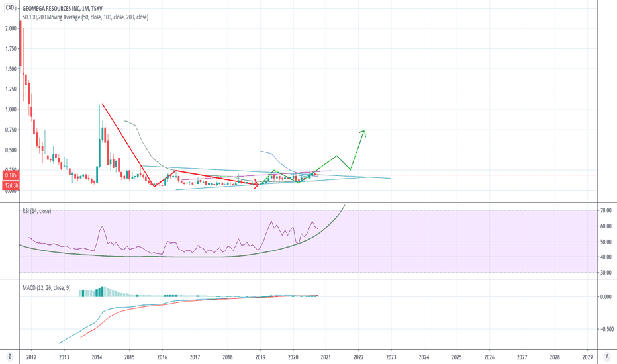Click the 0.500 price axis label
Viewport: 617px width, 364px height.
[x=11, y=150]
